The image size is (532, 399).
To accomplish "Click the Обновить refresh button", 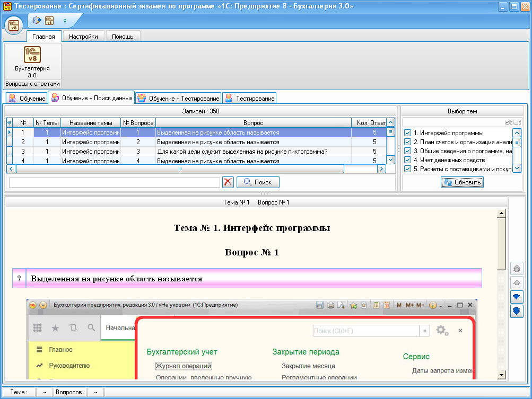I will click(462, 182).
